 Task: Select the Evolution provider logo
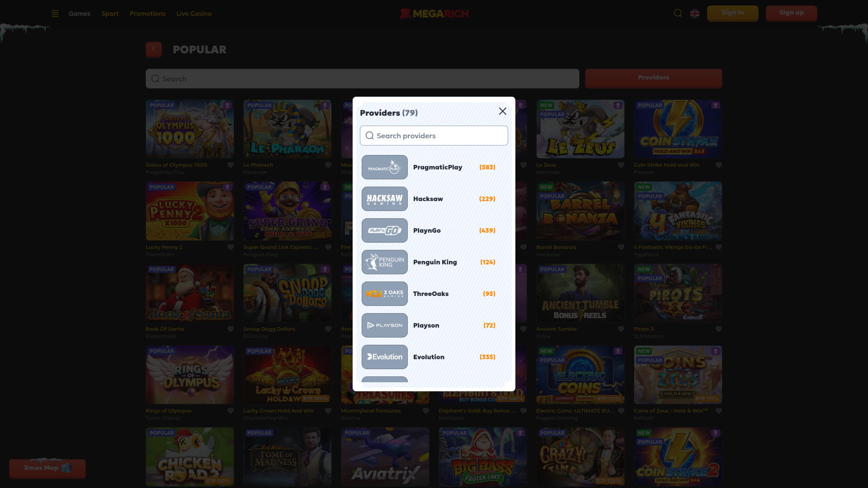pos(384,357)
